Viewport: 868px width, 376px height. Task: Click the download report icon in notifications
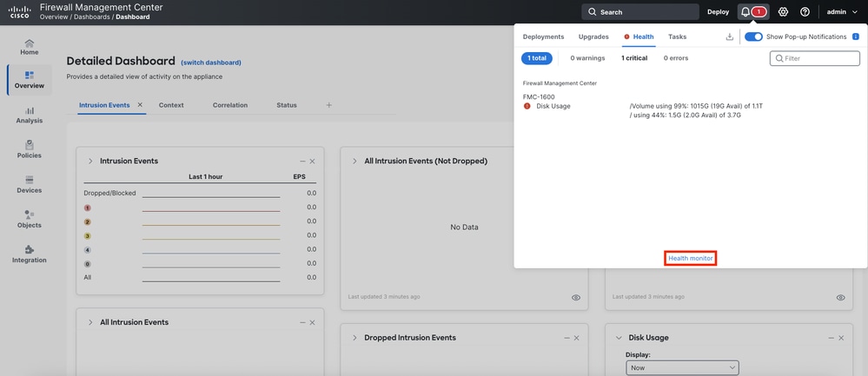[x=730, y=36]
